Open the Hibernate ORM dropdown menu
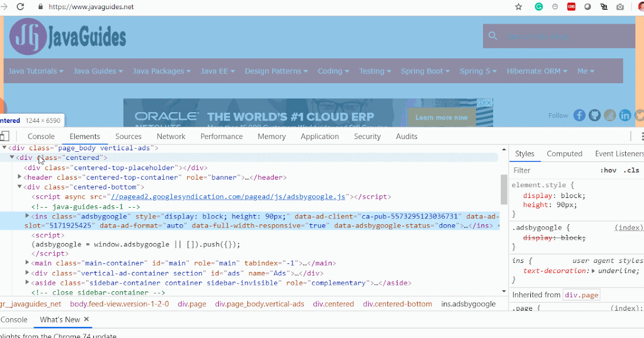This screenshot has height=338, width=644. (538, 71)
